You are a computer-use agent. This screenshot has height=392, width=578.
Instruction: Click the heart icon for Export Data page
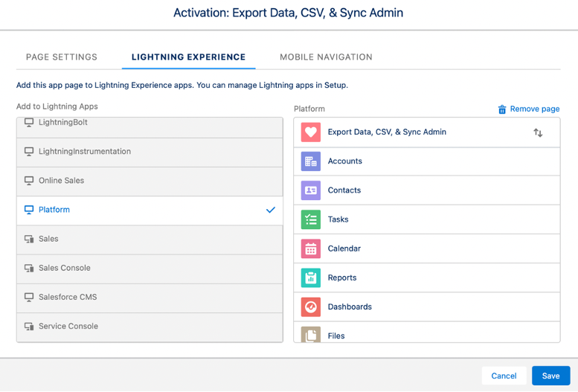point(310,132)
